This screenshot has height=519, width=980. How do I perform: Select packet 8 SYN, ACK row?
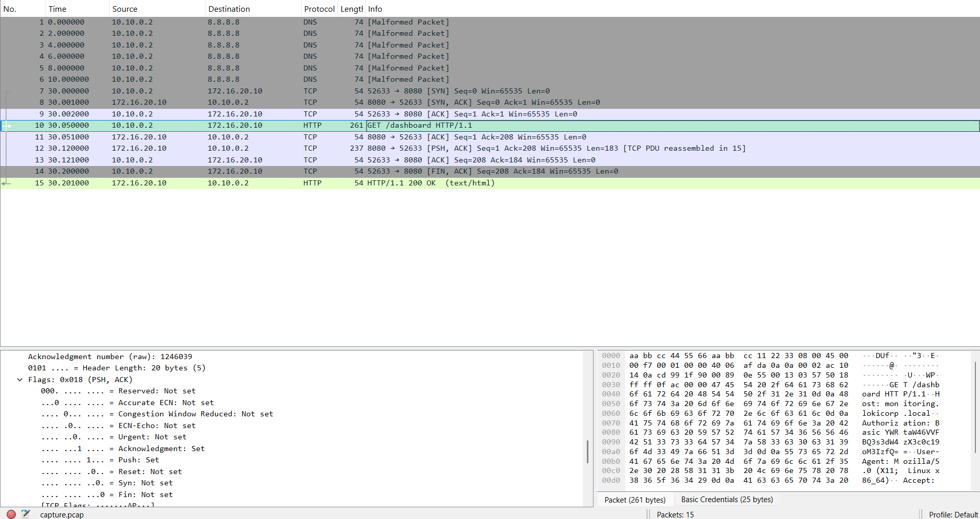[490, 102]
